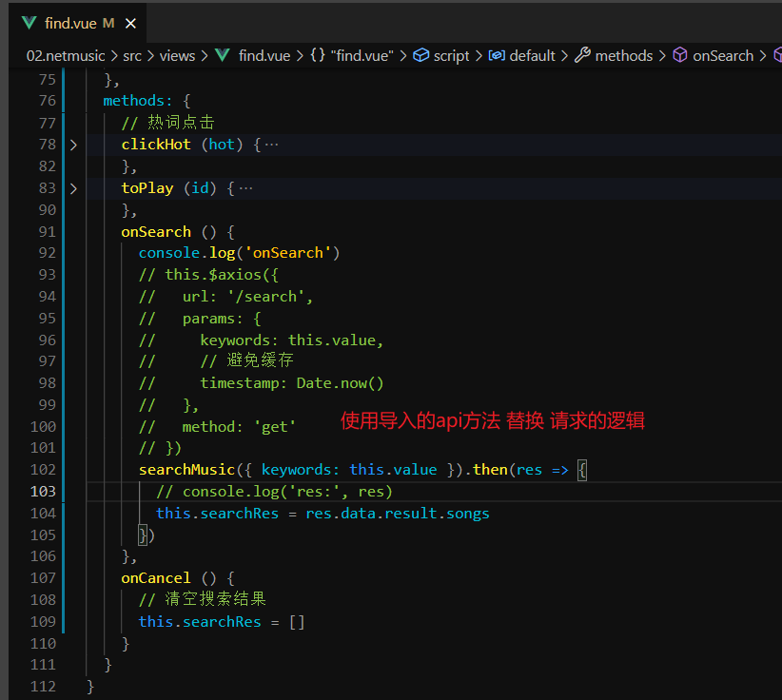Viewport: 782px width, 700px height.
Task: Click the commented method: 'get' text
Action: tap(239, 427)
